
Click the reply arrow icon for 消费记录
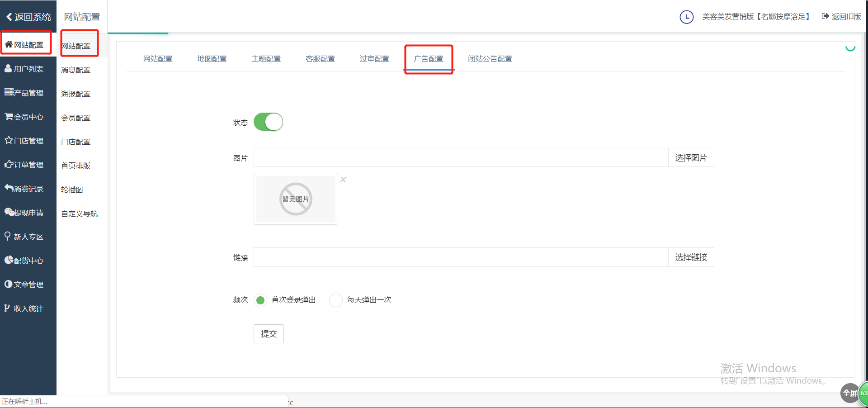[9, 188]
